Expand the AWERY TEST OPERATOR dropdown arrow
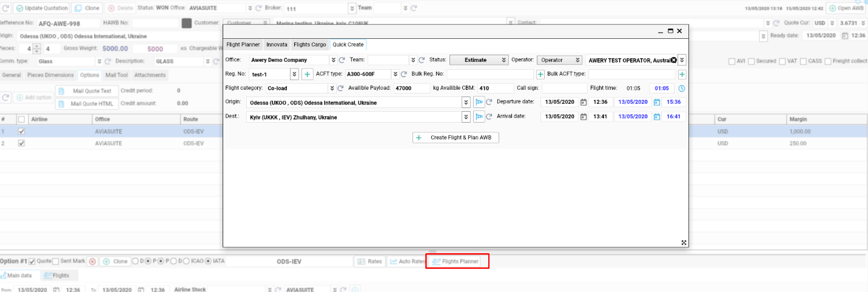 click(x=682, y=60)
